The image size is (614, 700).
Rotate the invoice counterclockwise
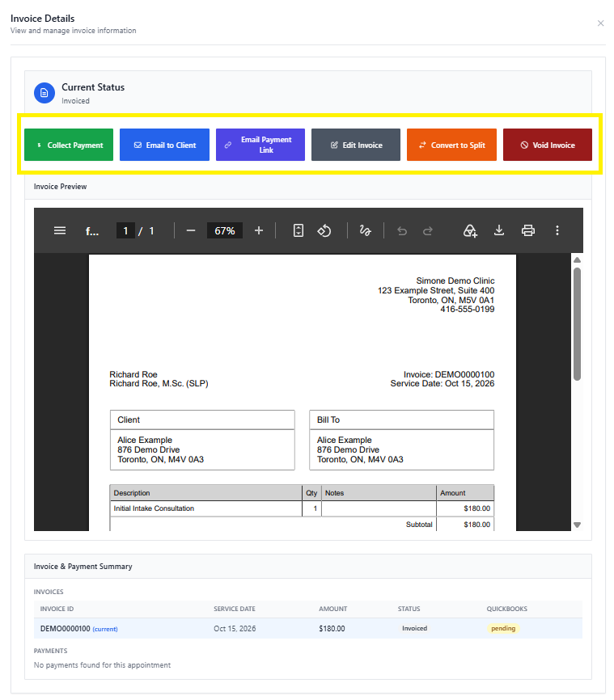(324, 231)
